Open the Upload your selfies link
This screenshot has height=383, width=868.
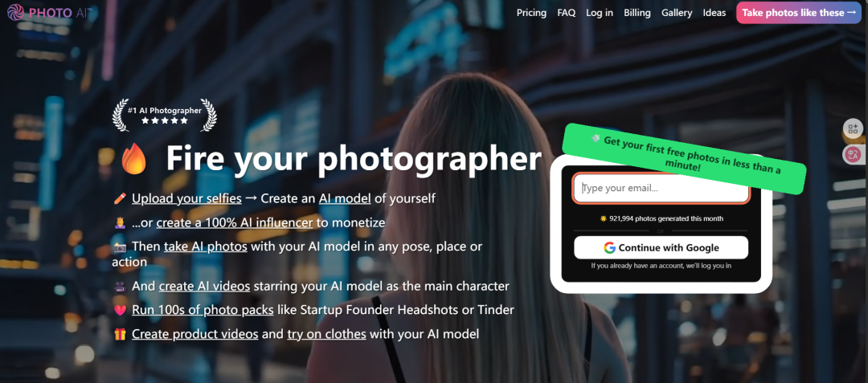coord(186,198)
